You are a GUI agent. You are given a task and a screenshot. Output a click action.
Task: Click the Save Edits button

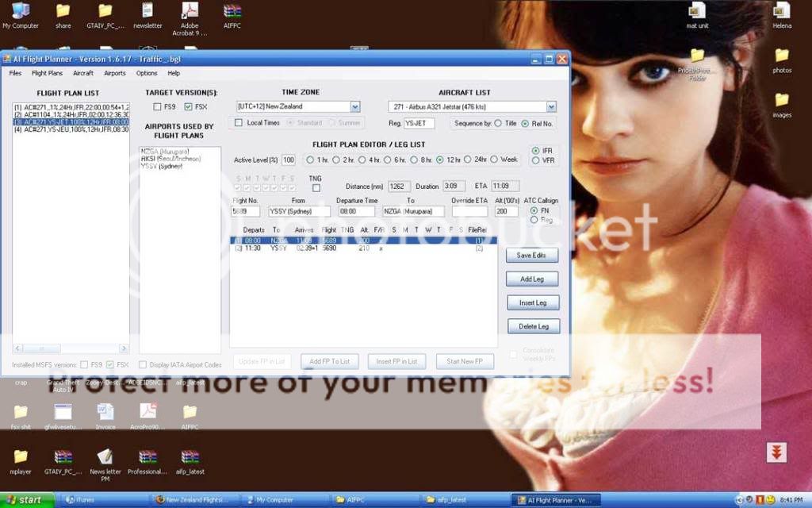point(532,256)
